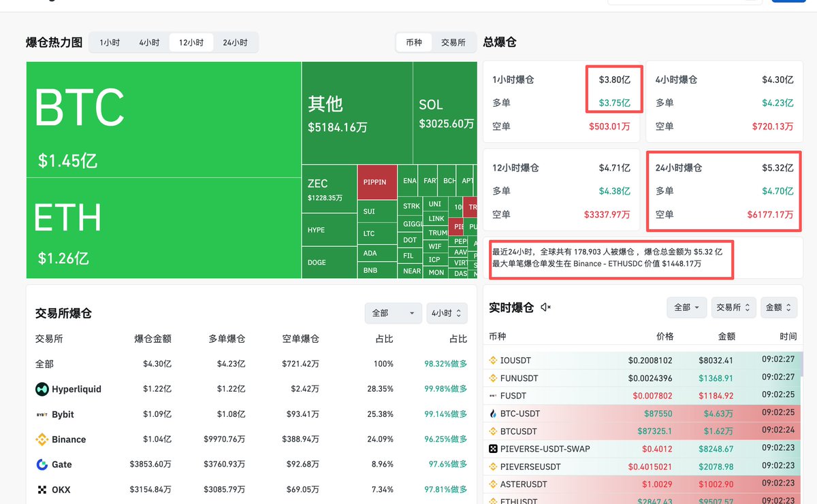The width and height of the screenshot is (817, 504).
Task: Click the BTC heatmap tile
Action: [163, 120]
